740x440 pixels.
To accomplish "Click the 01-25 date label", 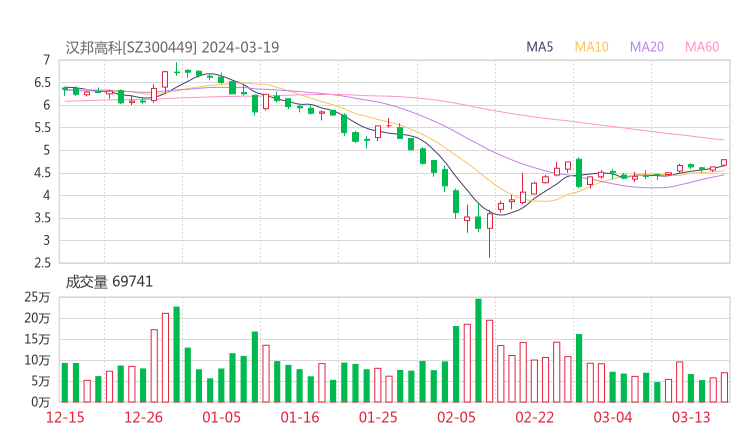I will coord(378,417).
